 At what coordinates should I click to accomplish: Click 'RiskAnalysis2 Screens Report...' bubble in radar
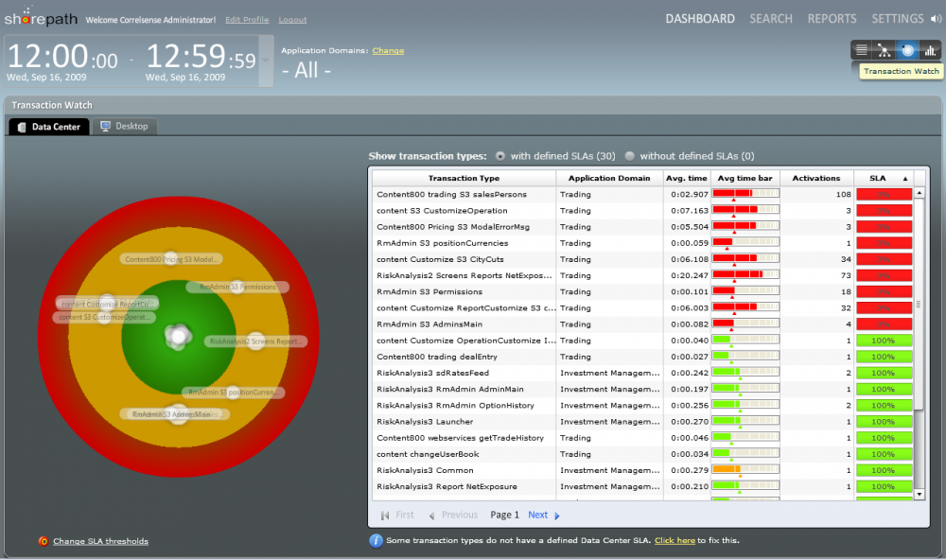255,341
